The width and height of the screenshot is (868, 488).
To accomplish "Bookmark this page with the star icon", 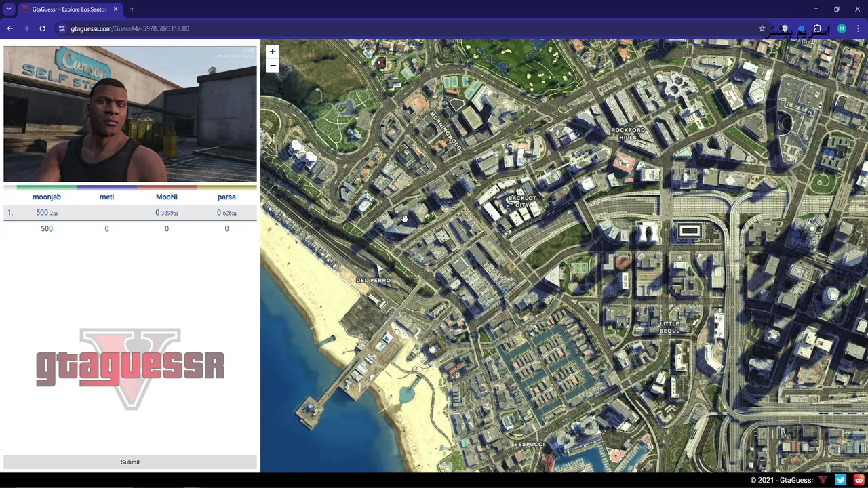I will (762, 28).
